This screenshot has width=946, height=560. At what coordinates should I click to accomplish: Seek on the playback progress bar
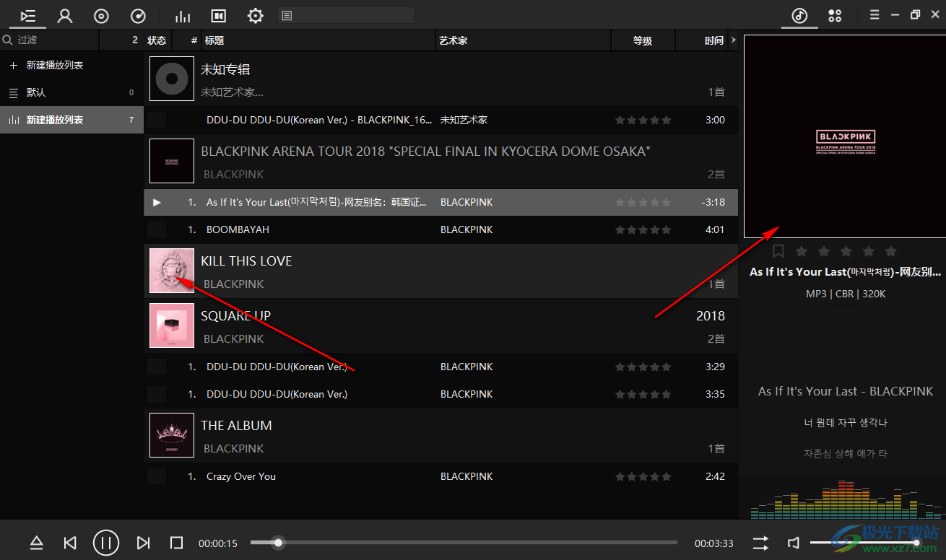tap(464, 543)
